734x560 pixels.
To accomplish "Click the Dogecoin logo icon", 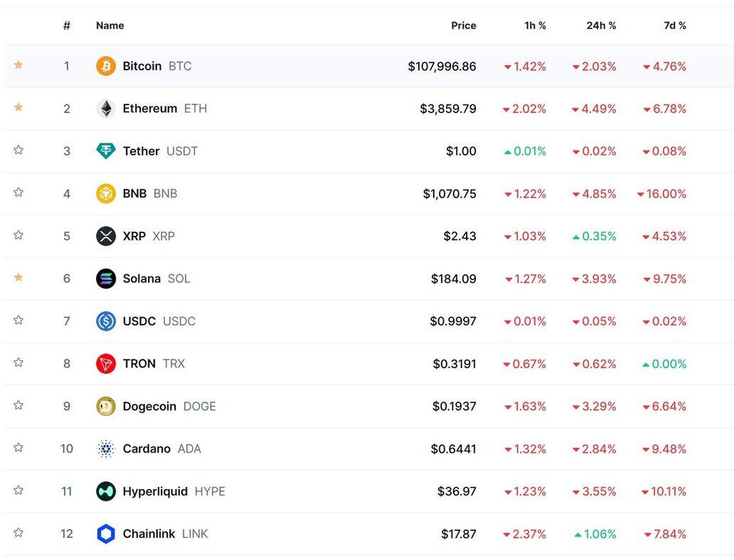I will [x=106, y=406].
